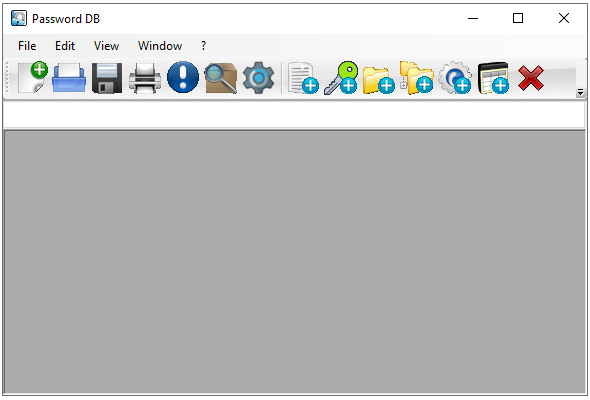Add a new document entry icon
The width and height of the screenshot is (590, 400).
pyautogui.click(x=303, y=78)
